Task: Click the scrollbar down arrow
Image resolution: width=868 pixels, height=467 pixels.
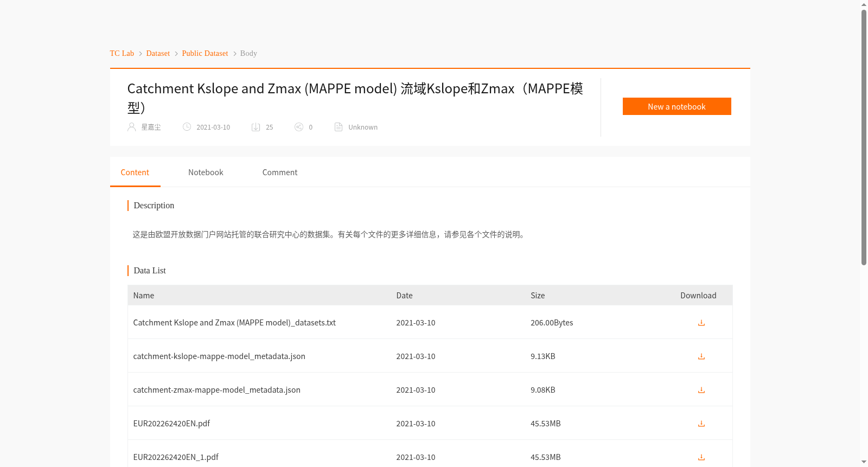Action: click(x=864, y=462)
